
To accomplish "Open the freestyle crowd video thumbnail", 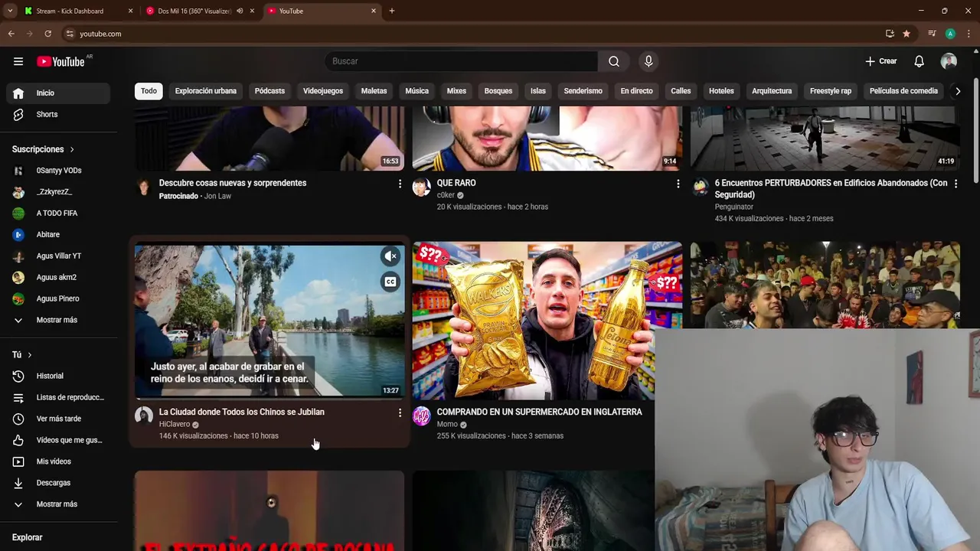I will pyautogui.click(x=825, y=285).
